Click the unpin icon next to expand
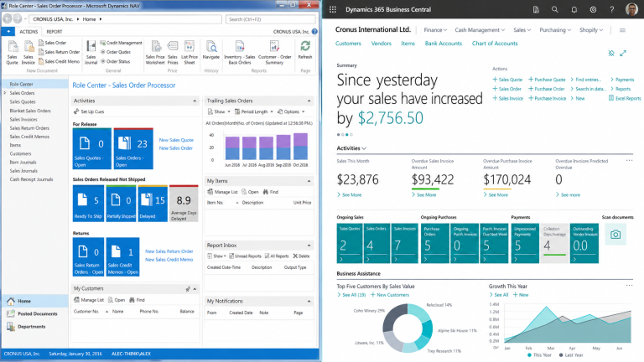The image size is (644, 362). coord(611,53)
